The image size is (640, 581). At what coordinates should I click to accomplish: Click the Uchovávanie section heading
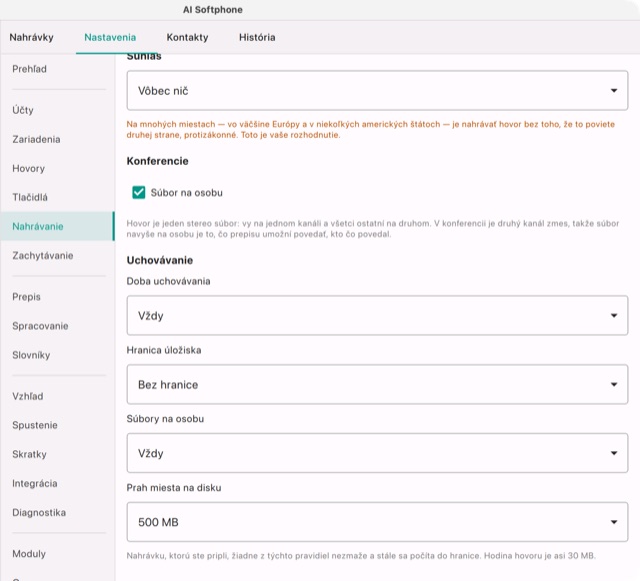click(x=160, y=260)
